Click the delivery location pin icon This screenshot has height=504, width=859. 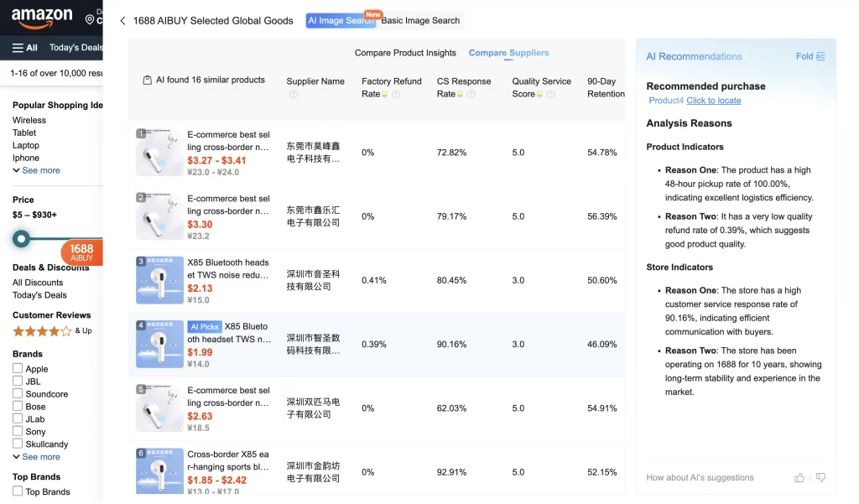(x=90, y=20)
